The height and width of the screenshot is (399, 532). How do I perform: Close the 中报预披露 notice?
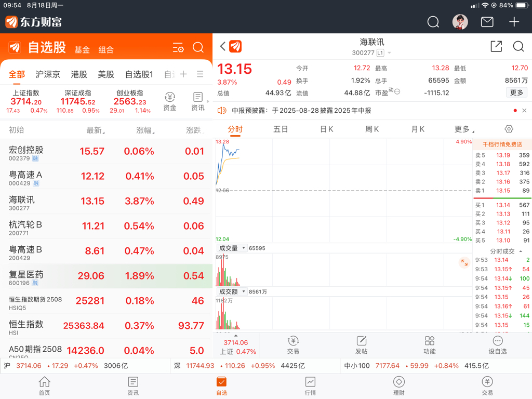(x=524, y=111)
